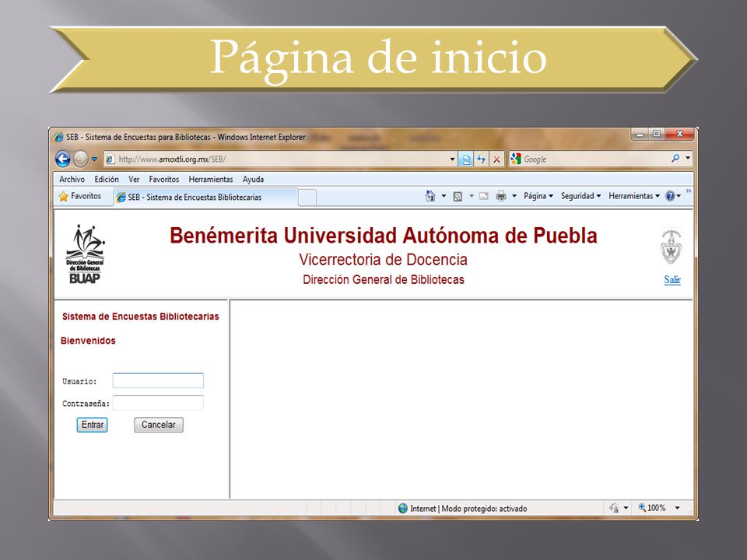Expand the feeds dropdown arrow
This screenshot has height=560, width=747.
pyautogui.click(x=472, y=196)
